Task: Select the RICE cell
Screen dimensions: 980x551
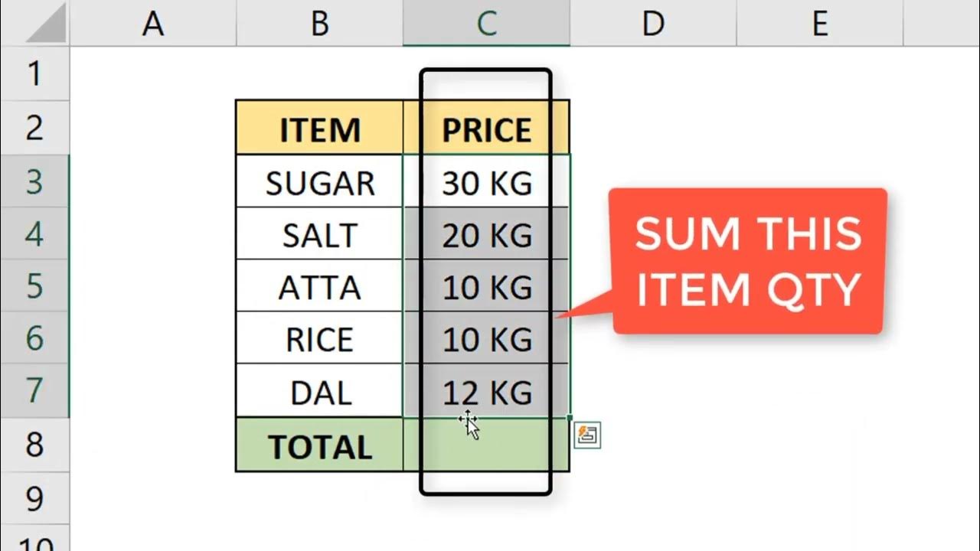Action: (x=319, y=339)
